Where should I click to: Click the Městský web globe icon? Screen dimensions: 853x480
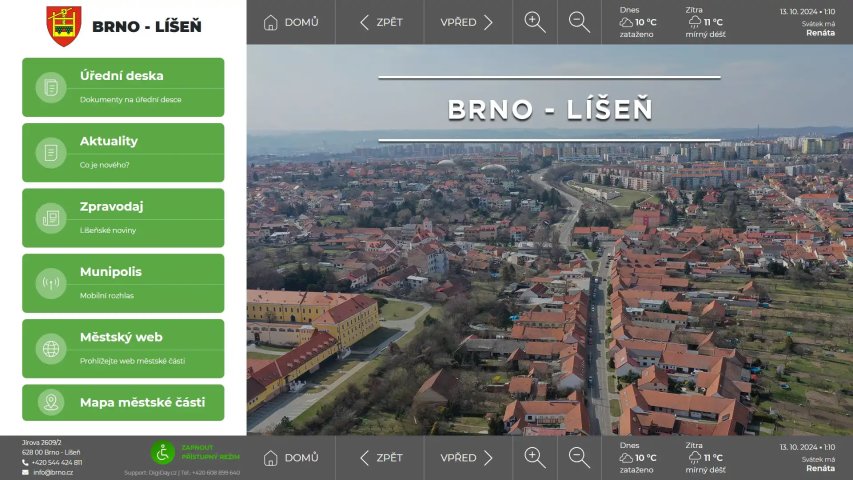click(51, 349)
